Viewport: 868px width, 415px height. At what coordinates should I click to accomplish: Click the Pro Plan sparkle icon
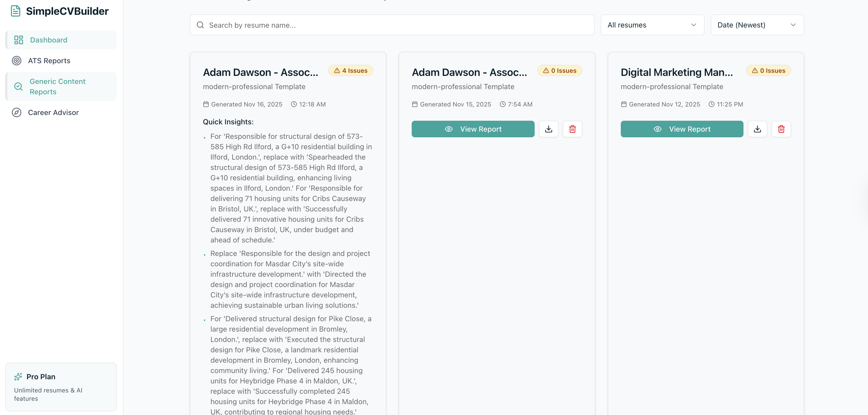(18, 377)
